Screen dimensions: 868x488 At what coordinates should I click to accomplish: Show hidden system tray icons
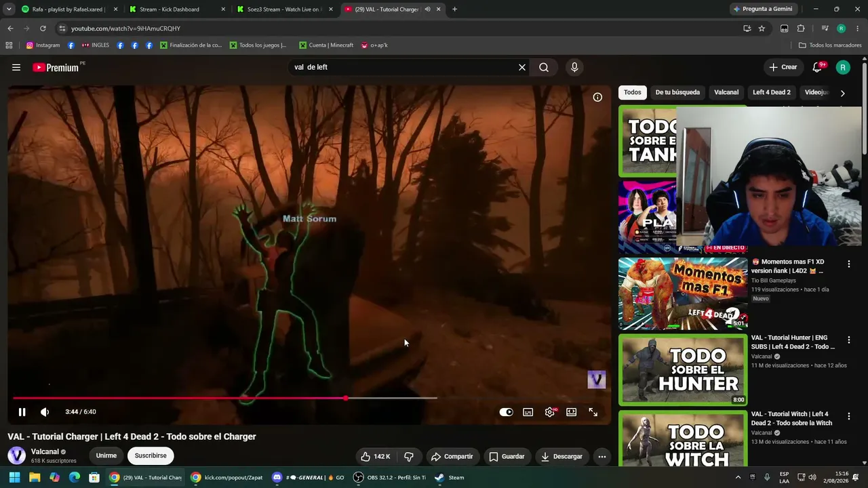(738, 477)
